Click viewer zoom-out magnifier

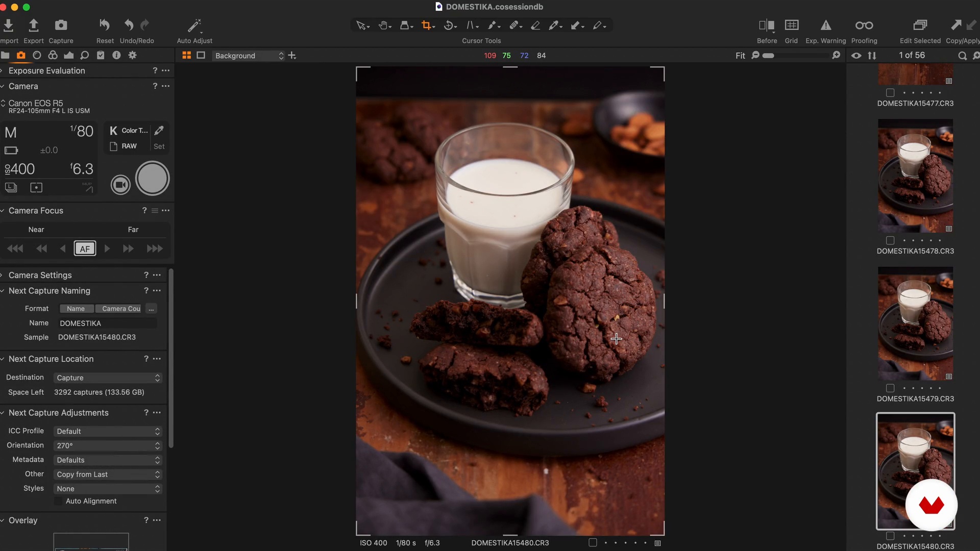point(755,55)
